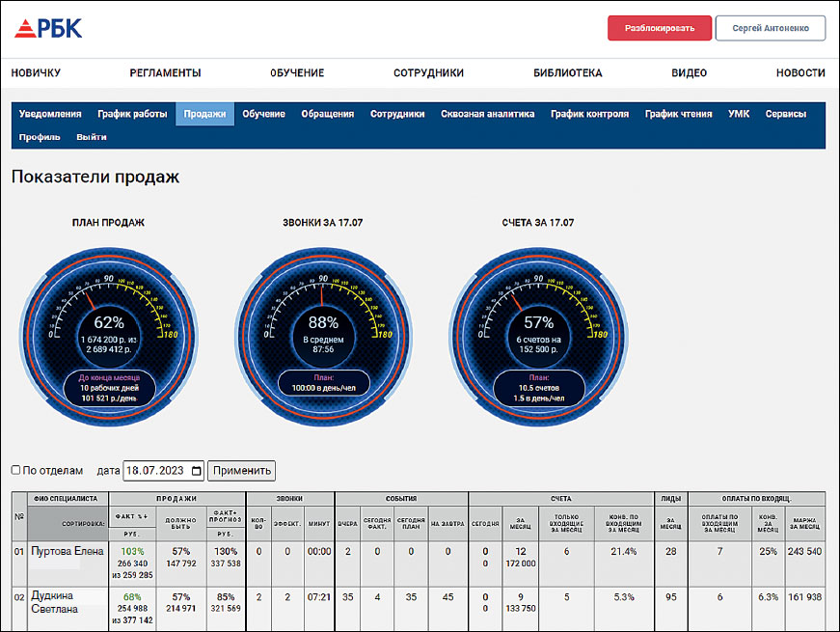Image resolution: width=840 pixels, height=632 pixels.
Task: Open the Сергей Антоненко user button
Action: tap(770, 28)
